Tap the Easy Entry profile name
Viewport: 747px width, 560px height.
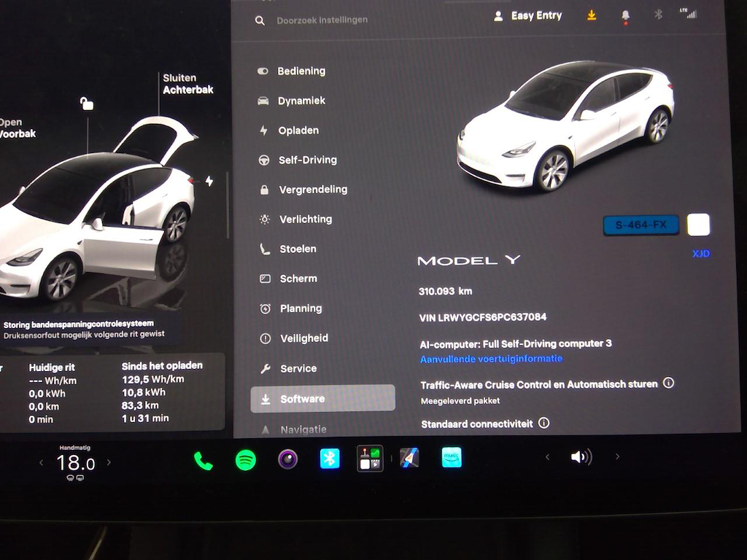point(536,16)
